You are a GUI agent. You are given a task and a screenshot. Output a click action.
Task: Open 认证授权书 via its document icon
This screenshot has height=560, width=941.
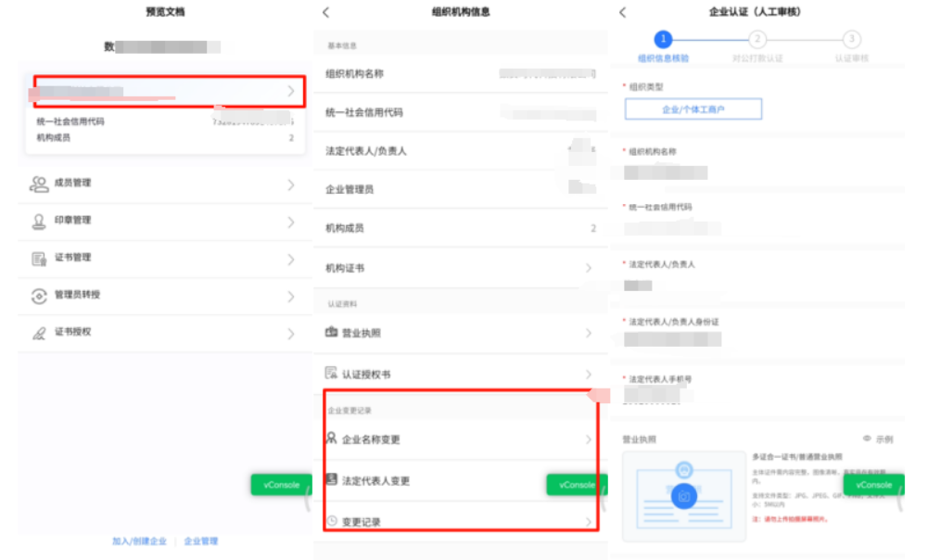(x=331, y=372)
